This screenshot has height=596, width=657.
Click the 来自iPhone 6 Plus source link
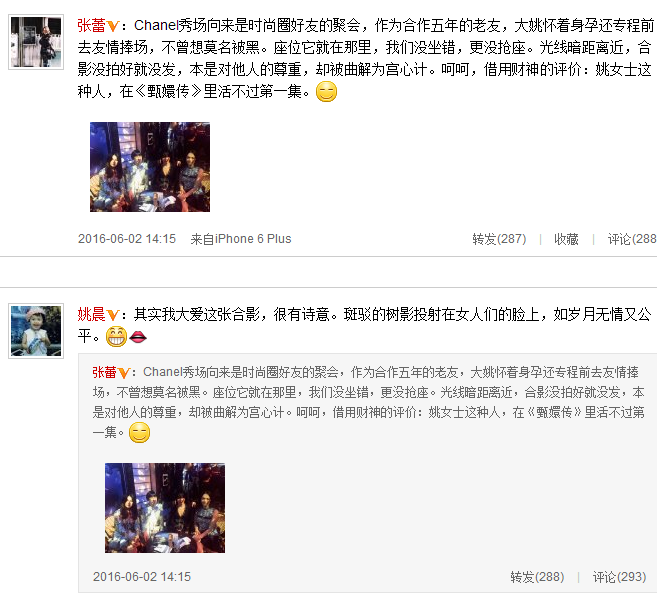pyautogui.click(x=241, y=239)
